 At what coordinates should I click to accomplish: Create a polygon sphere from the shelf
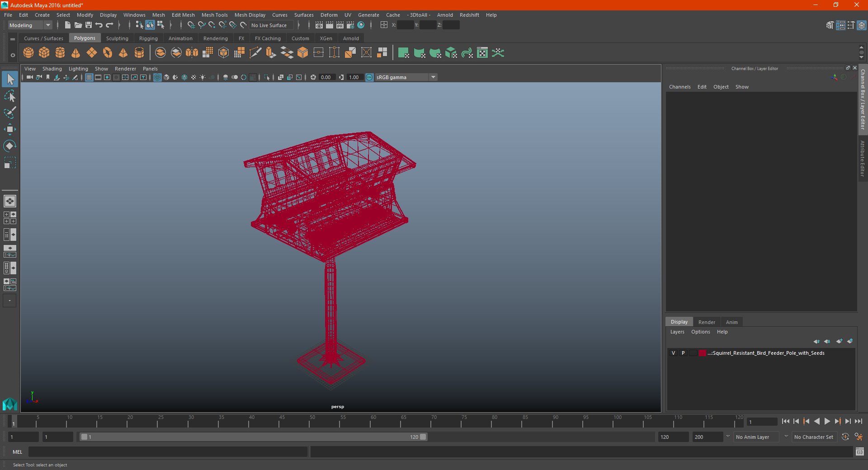click(x=28, y=53)
